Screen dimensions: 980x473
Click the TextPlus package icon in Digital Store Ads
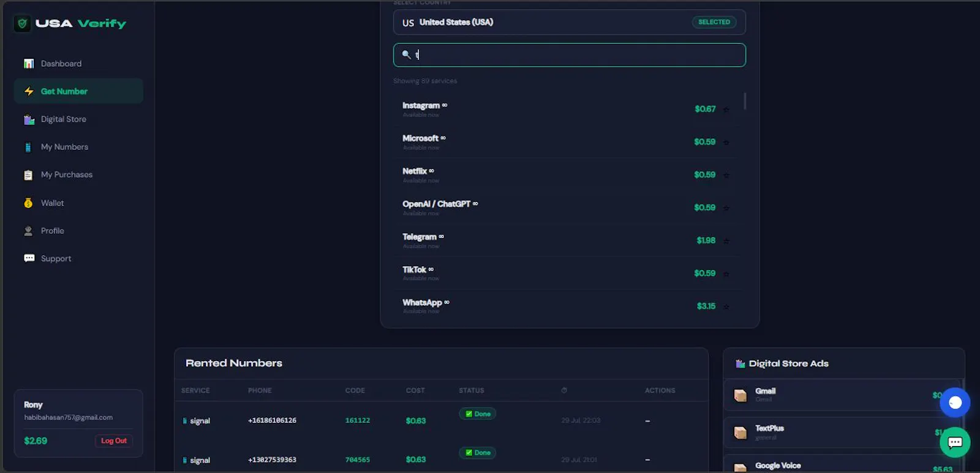click(x=741, y=433)
